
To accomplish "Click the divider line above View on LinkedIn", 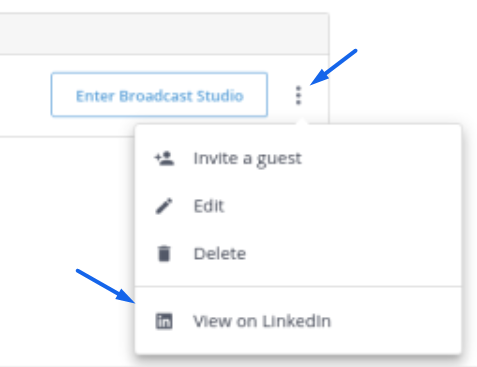I will [298, 286].
